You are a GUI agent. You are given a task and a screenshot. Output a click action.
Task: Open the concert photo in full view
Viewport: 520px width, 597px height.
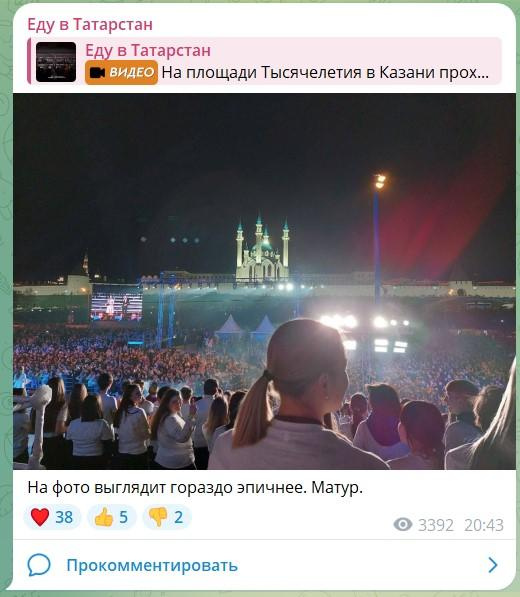(264, 281)
